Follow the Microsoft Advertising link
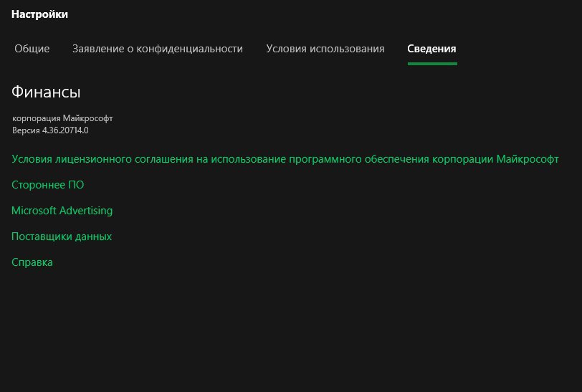 coord(62,211)
